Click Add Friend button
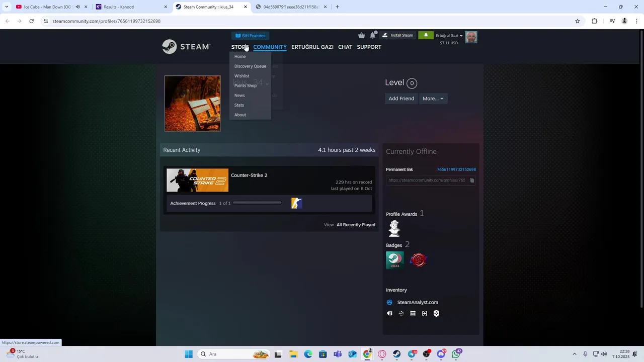Viewport: 644px width, 362px height. click(401, 99)
